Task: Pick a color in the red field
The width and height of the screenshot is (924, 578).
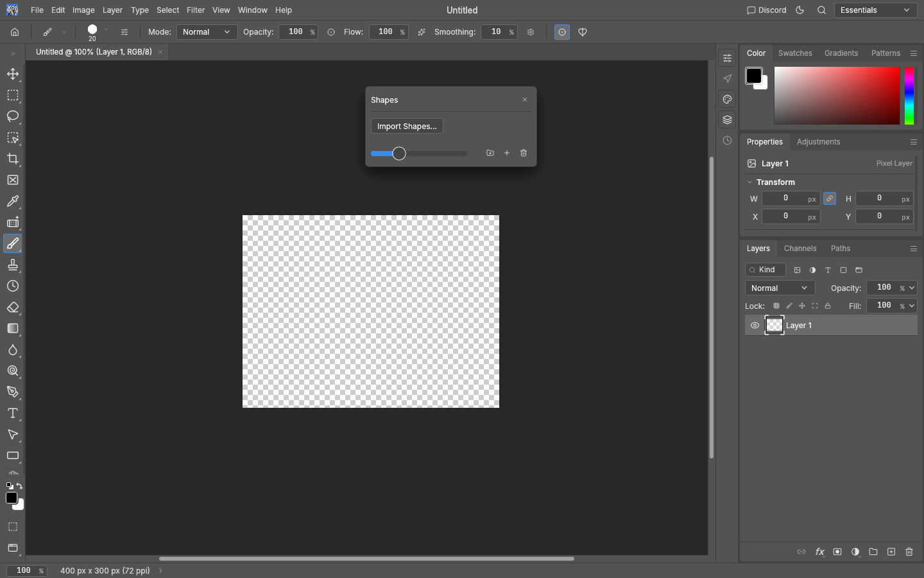Action: click(837, 96)
